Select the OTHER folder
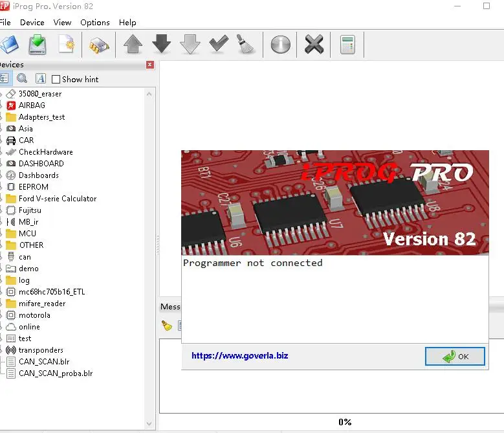The height and width of the screenshot is (433, 504). click(x=31, y=245)
